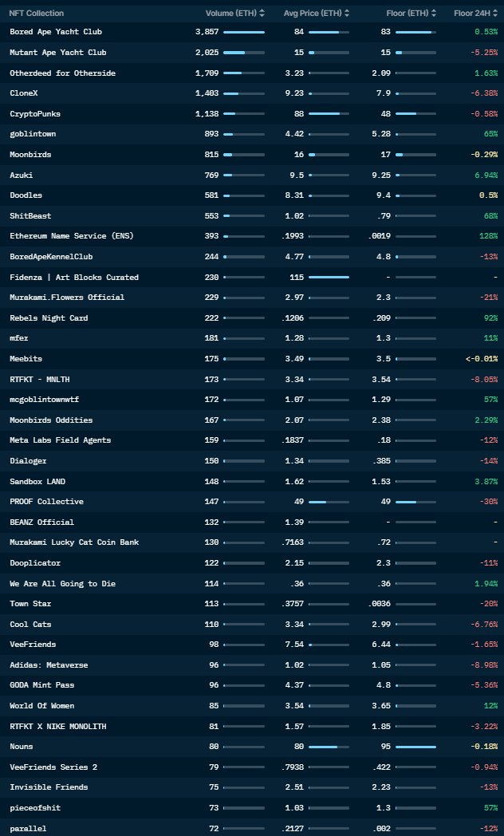Select We Are All Going to Die row

tap(252, 583)
